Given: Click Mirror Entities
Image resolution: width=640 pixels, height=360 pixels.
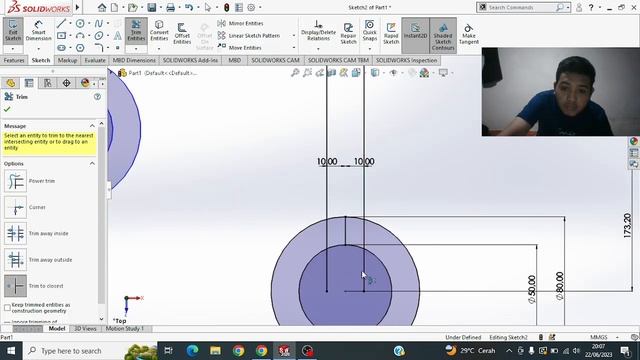Looking at the screenshot, I should pos(240,23).
